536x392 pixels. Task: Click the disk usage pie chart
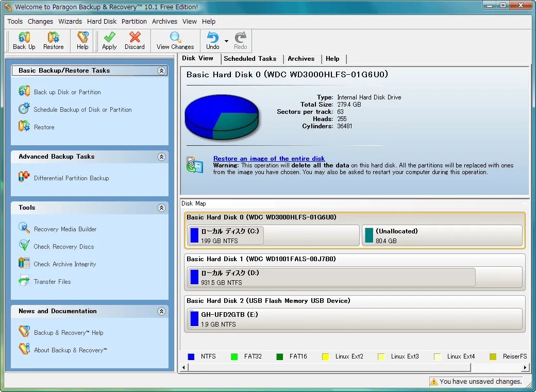coord(222,117)
